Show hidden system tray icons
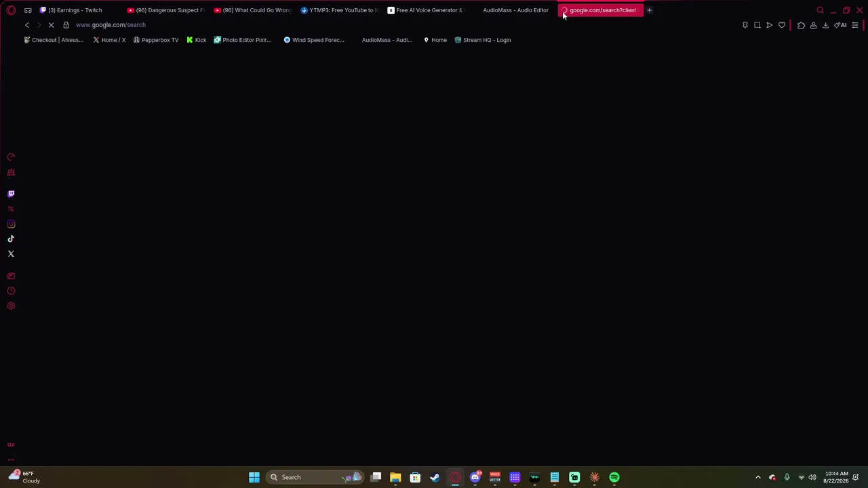 pos(758,477)
